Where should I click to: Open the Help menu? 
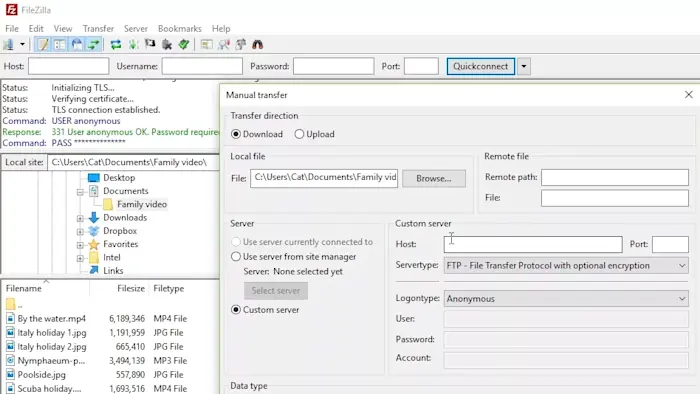click(221, 29)
